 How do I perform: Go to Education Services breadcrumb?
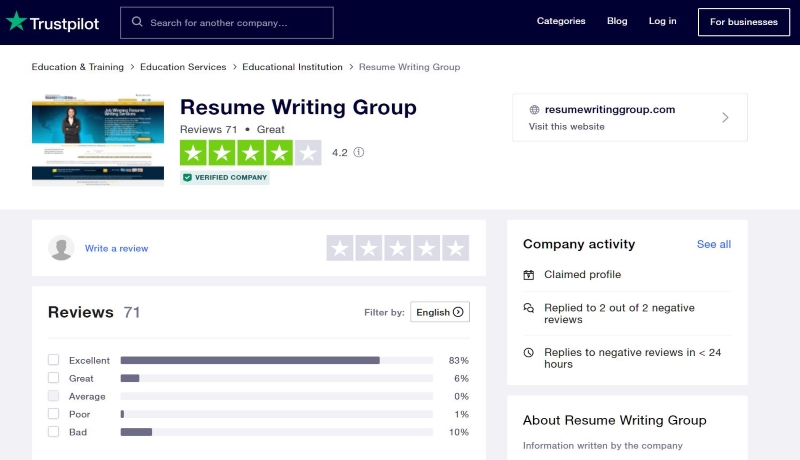(183, 67)
